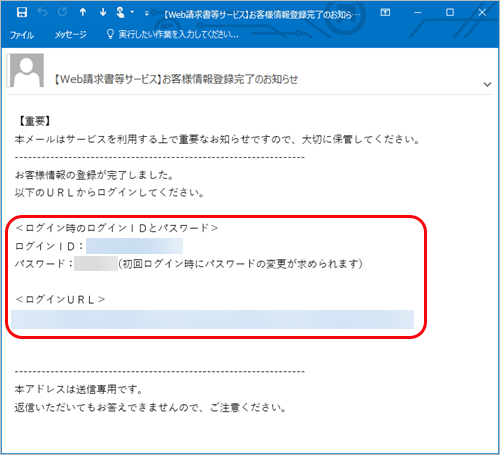The image size is (500, 455).
Task: Maximize the message window
Action: [x=450, y=13]
